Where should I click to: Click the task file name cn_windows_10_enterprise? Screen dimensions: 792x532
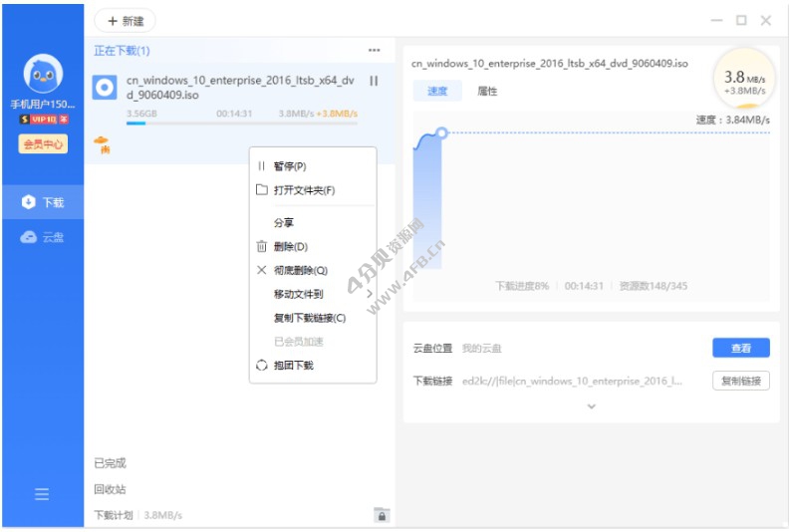coord(240,88)
